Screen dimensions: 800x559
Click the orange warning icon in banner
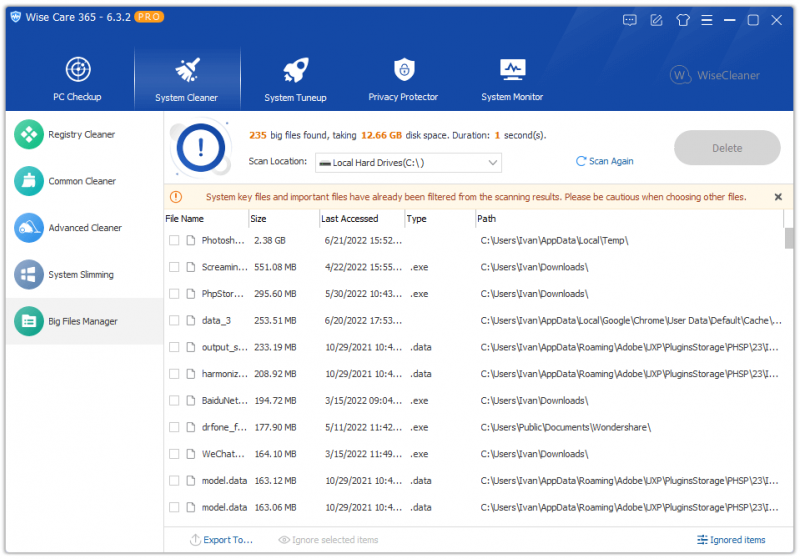[x=176, y=197]
